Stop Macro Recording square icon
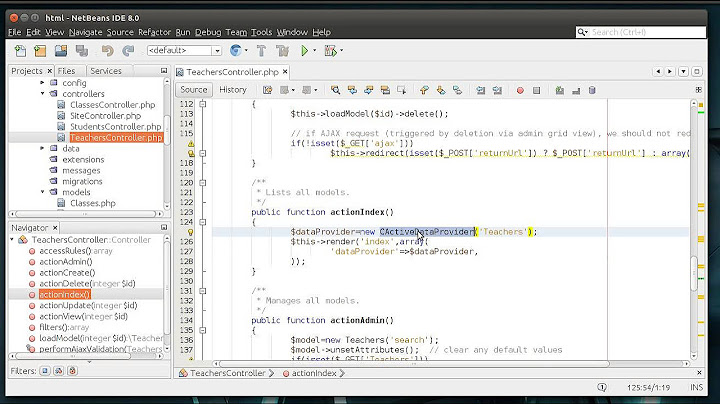Image resolution: width=720 pixels, height=404 pixels. pyautogui.click(x=536, y=90)
